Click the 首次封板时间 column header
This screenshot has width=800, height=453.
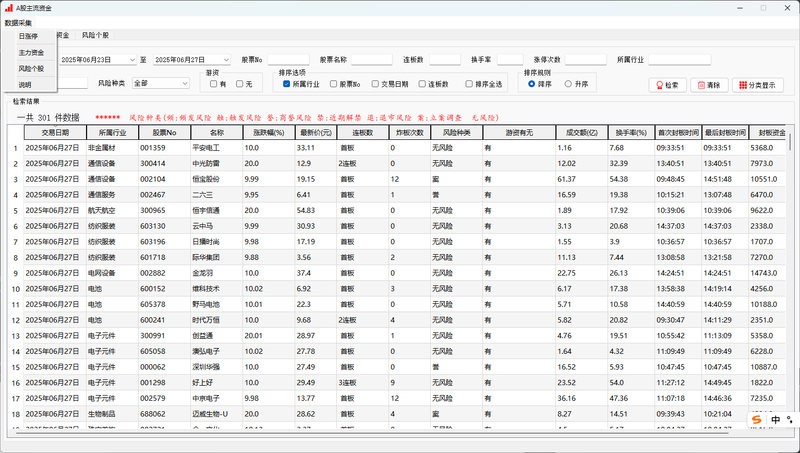coord(678,132)
